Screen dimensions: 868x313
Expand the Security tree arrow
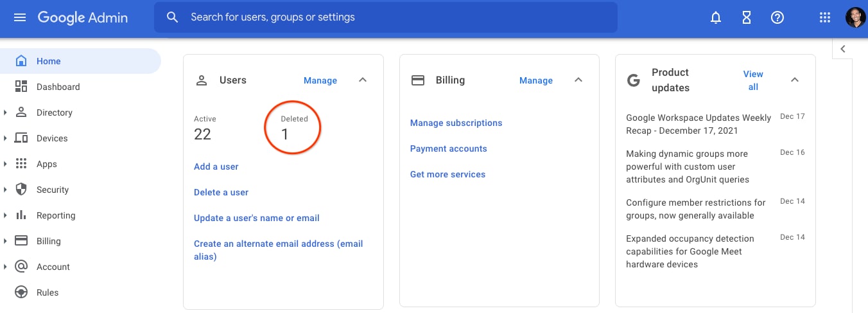5,190
